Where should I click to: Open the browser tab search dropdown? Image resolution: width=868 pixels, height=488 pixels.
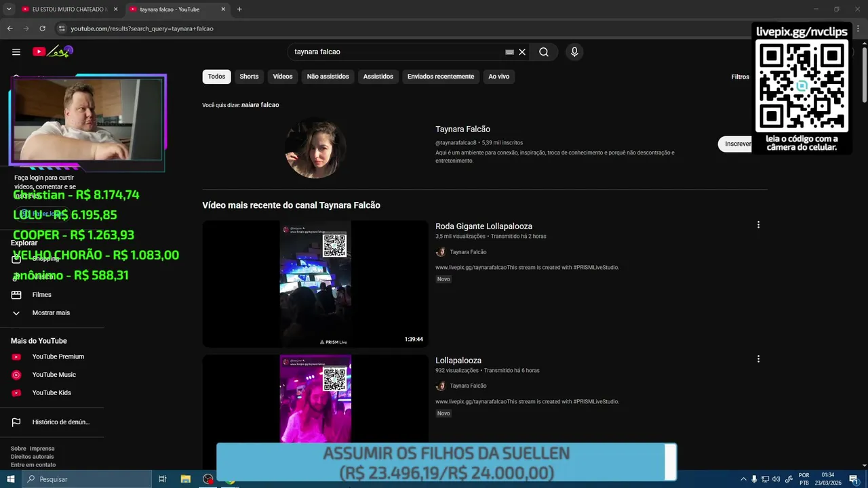pos(9,9)
